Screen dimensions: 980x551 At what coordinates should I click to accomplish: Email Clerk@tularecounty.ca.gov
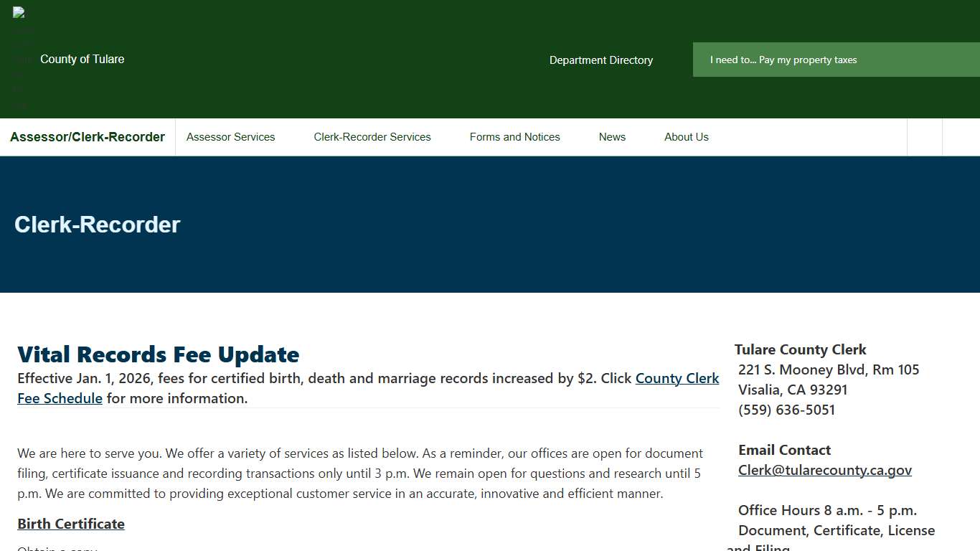pyautogui.click(x=824, y=471)
